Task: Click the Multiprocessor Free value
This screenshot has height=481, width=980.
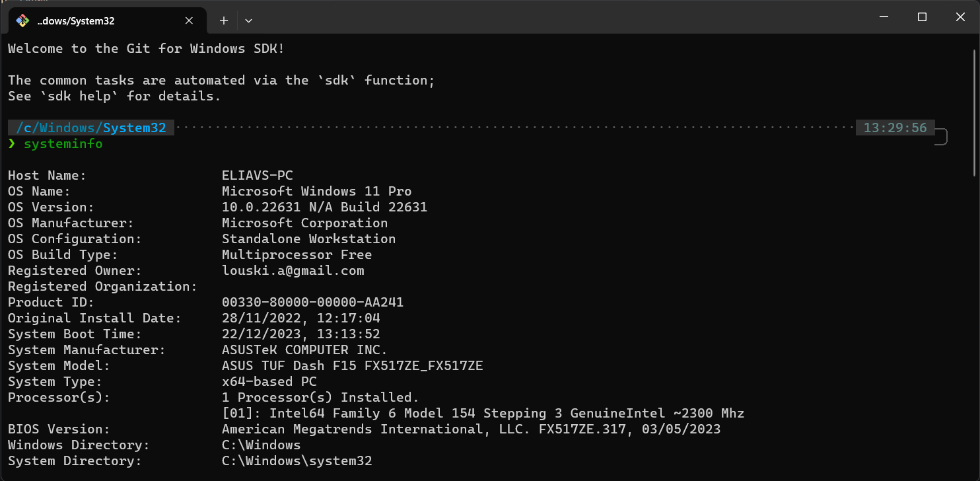Action: pos(297,254)
